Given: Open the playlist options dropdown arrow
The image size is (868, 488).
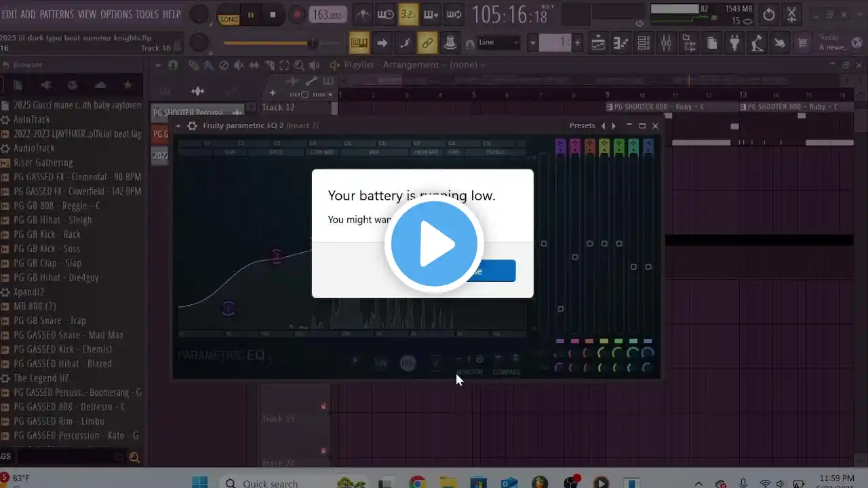Looking at the screenshot, I should (x=158, y=65).
